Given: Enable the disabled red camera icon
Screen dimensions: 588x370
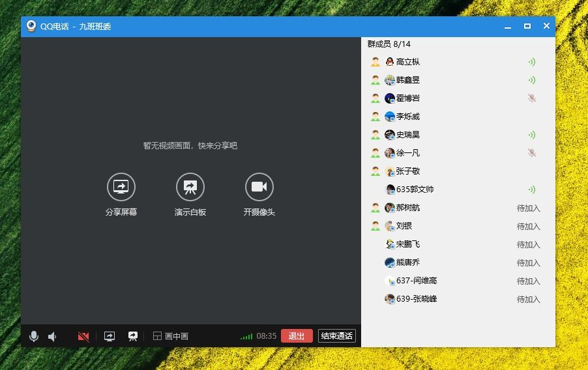Looking at the screenshot, I should (83, 336).
